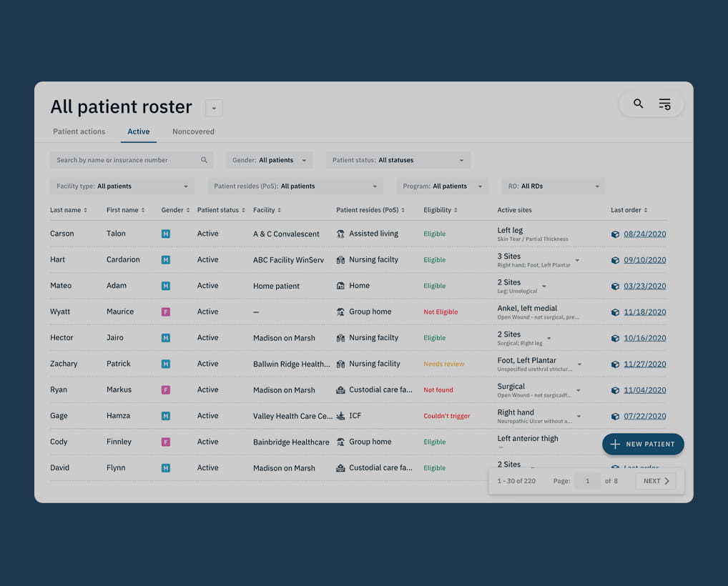Click order package icon beside 08/24/2020
This screenshot has width=728, height=586.
tap(615, 234)
